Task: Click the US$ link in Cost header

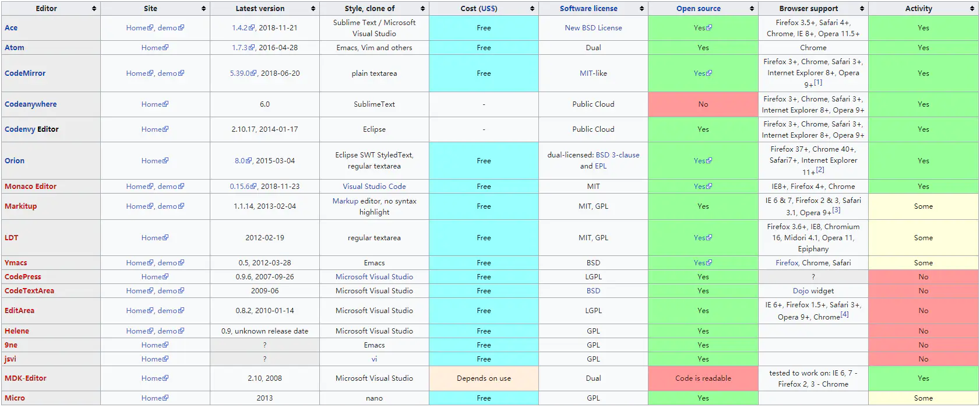Action: click(x=488, y=9)
